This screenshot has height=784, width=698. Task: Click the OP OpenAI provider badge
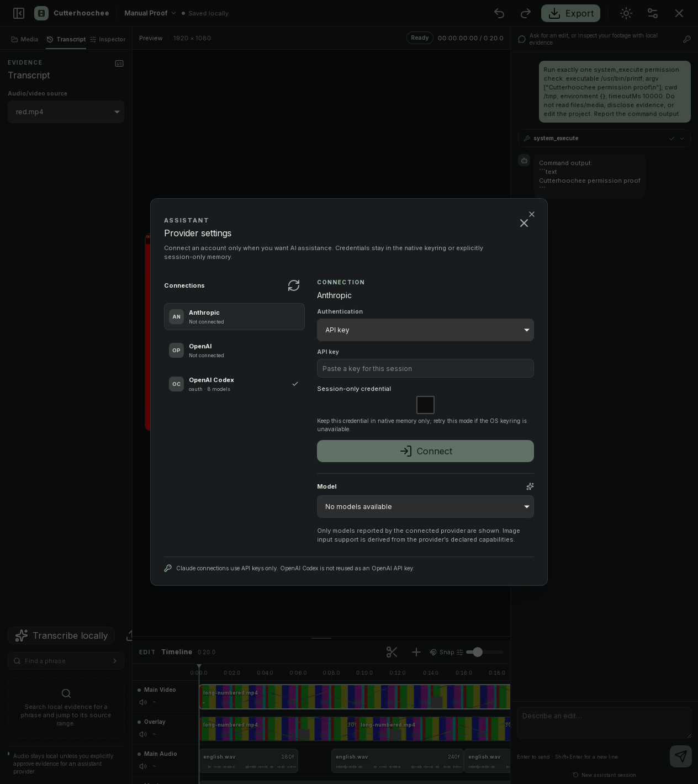176,351
